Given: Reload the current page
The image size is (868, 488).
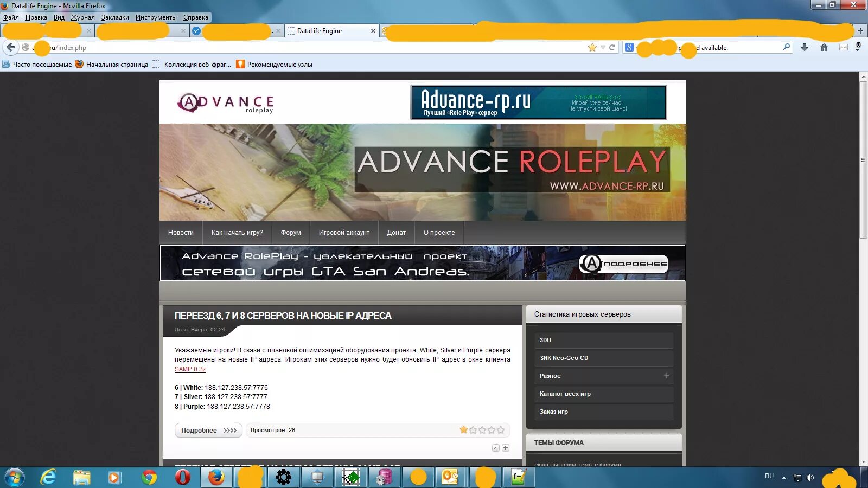Looking at the screenshot, I should click(x=612, y=47).
